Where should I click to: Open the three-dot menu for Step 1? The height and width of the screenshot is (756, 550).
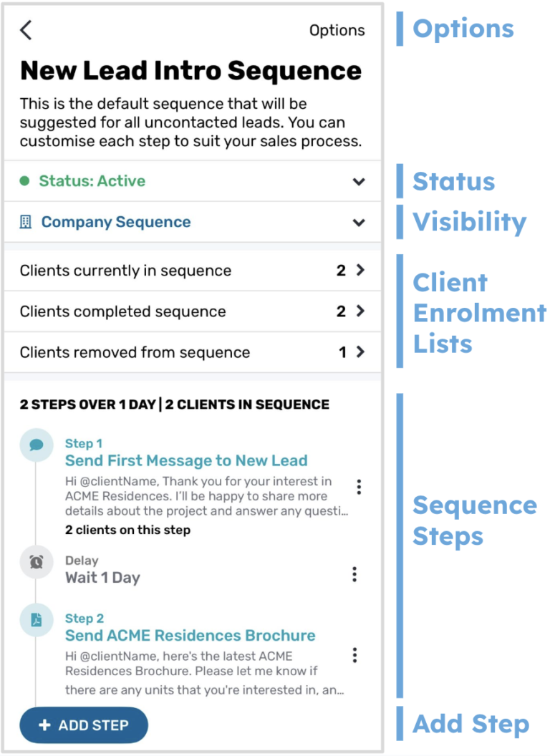click(359, 487)
